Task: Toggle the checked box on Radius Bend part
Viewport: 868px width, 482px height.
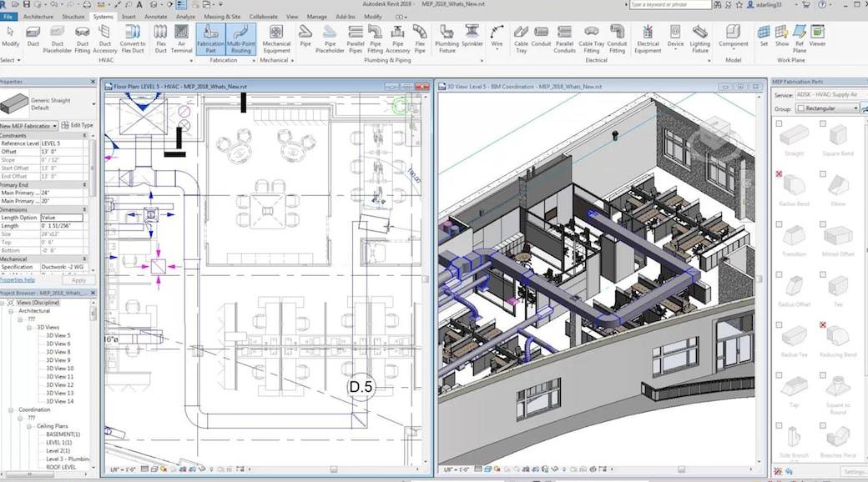Action: click(779, 173)
